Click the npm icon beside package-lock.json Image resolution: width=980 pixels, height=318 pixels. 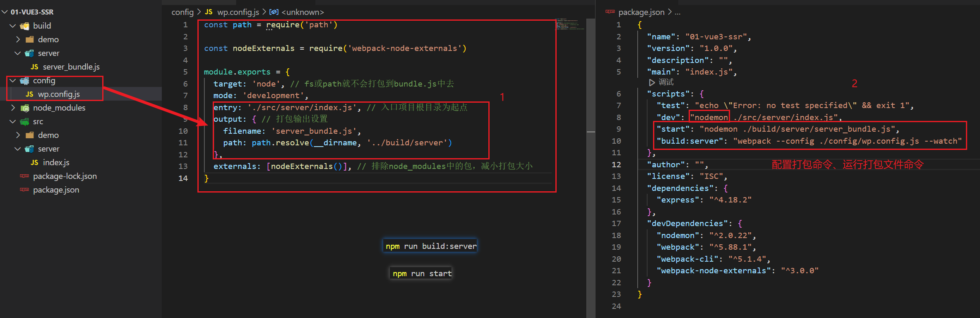pyautogui.click(x=24, y=176)
